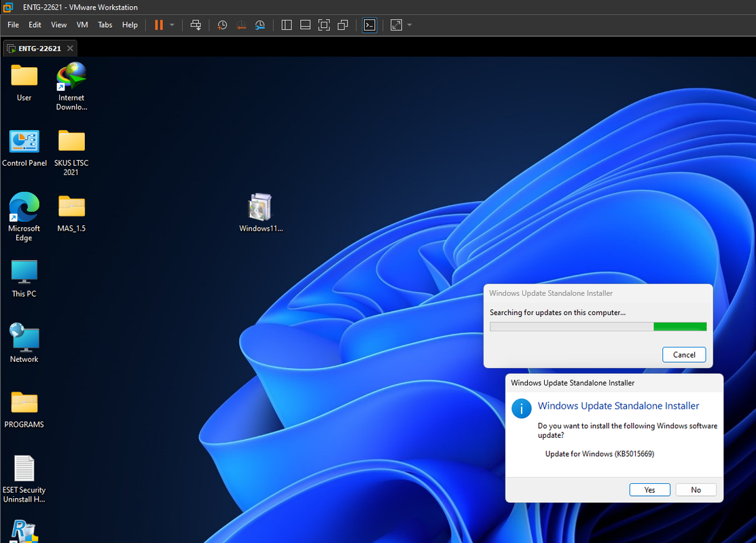Take a snapshot of this virtual machine
This screenshot has width=756, height=543.
[x=222, y=25]
